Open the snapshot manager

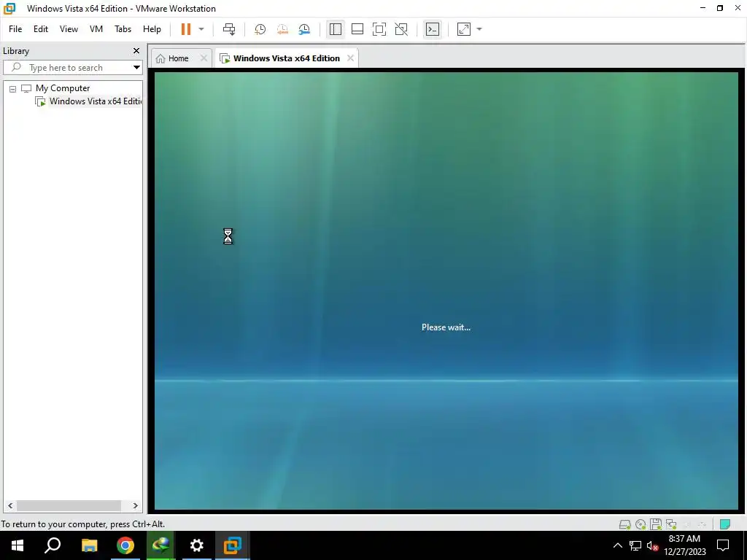coord(304,29)
